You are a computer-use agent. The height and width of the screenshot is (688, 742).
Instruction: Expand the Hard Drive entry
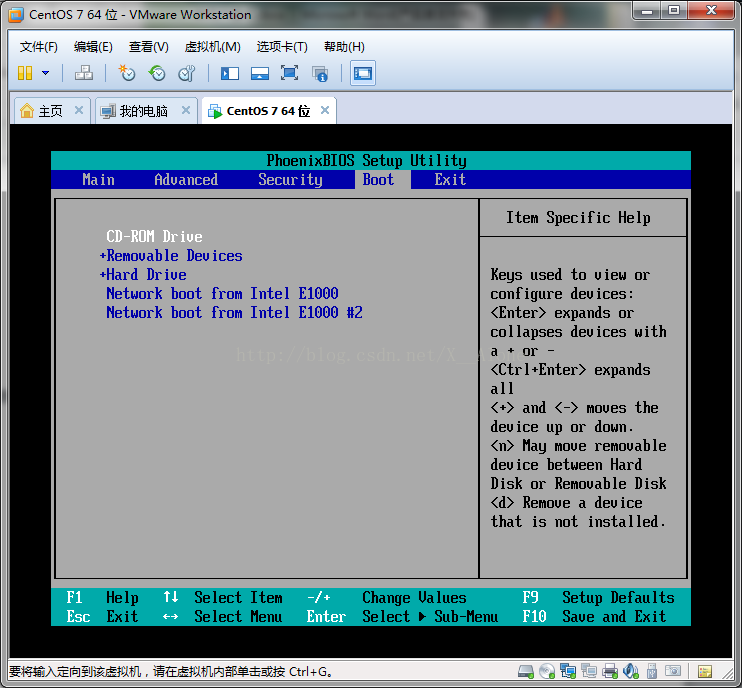click(x=143, y=274)
